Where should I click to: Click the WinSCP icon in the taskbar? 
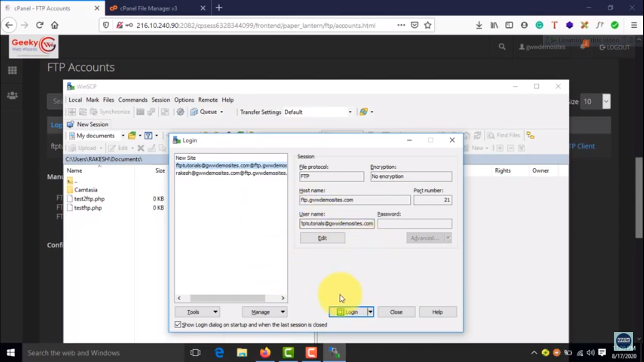[x=335, y=353]
